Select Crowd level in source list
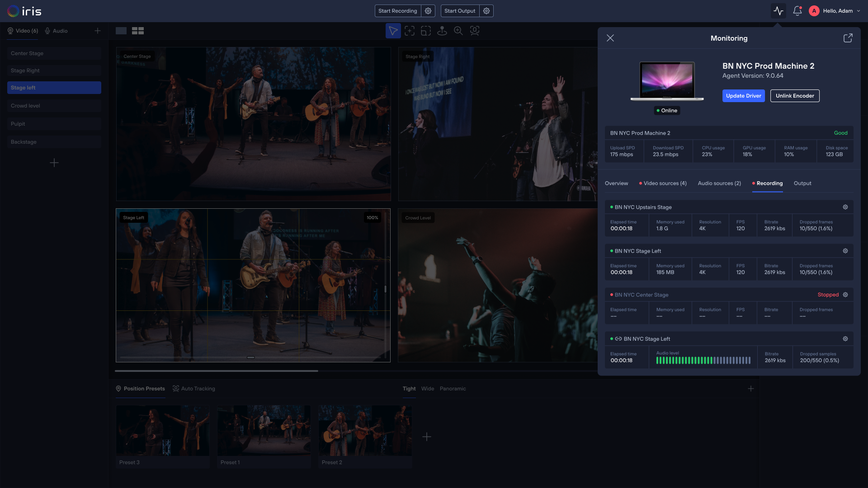Image resolution: width=868 pixels, height=488 pixels. pos(54,106)
